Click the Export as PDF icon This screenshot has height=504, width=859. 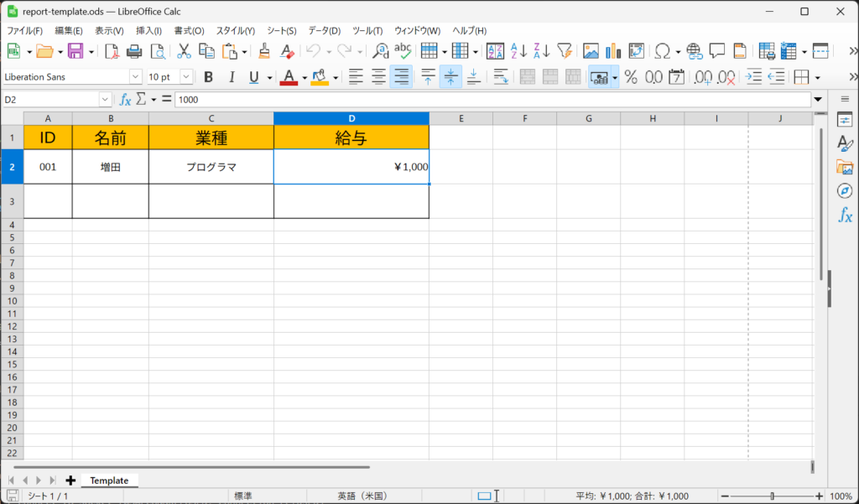(112, 51)
